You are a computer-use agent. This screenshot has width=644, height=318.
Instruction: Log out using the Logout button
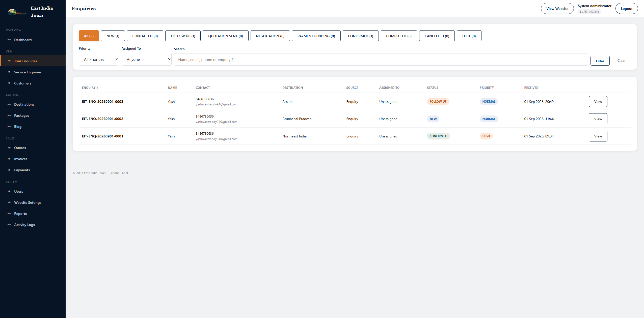pos(626,9)
